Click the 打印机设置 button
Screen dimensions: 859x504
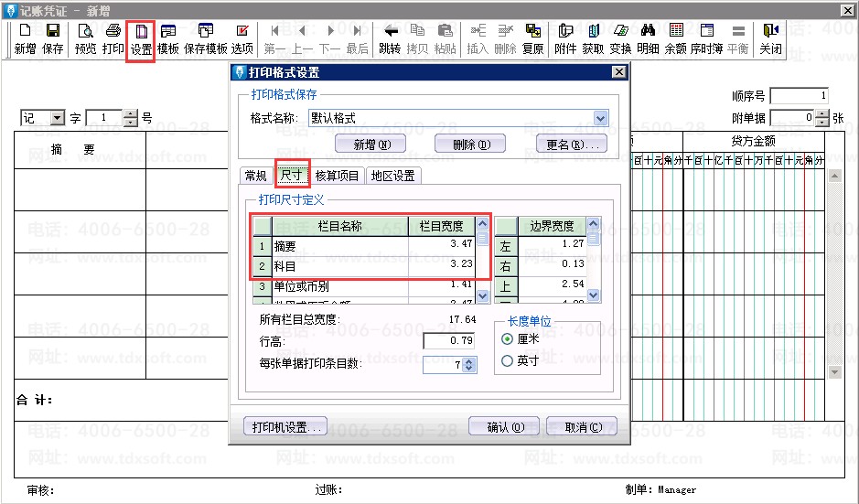tap(285, 427)
